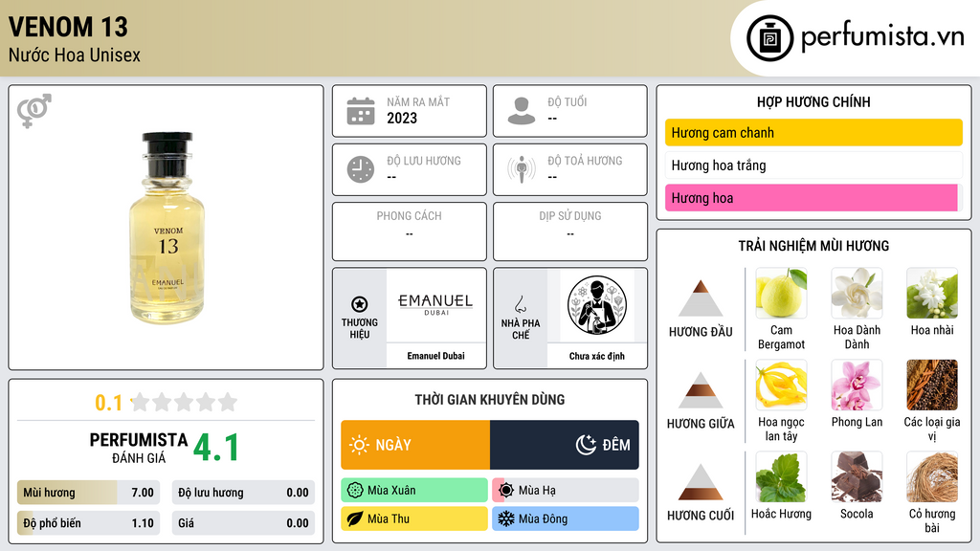Click the Thời Gian Khuyên Dùng heading
This screenshot has width=980, height=551.
[490, 400]
